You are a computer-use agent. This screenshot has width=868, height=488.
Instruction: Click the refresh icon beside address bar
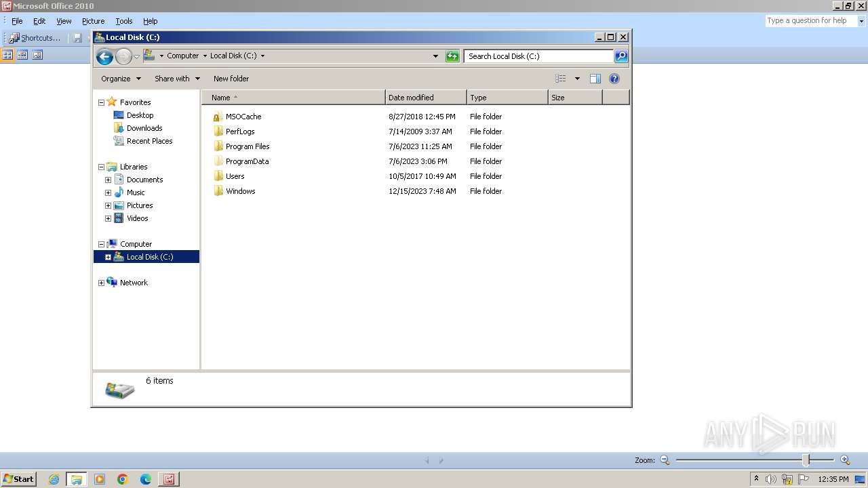click(452, 56)
